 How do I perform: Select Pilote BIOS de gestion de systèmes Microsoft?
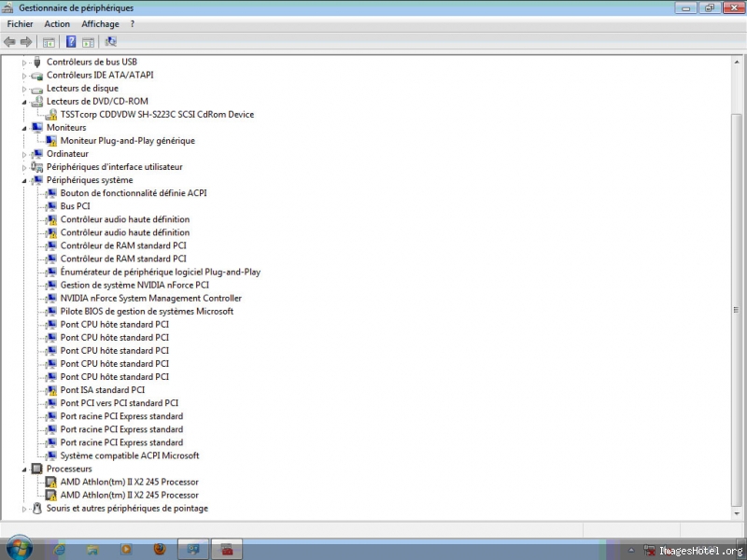[x=147, y=312]
